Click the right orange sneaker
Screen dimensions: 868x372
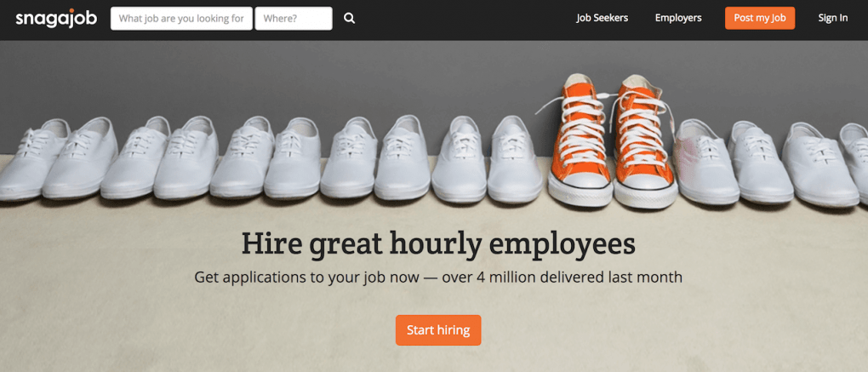(x=645, y=143)
